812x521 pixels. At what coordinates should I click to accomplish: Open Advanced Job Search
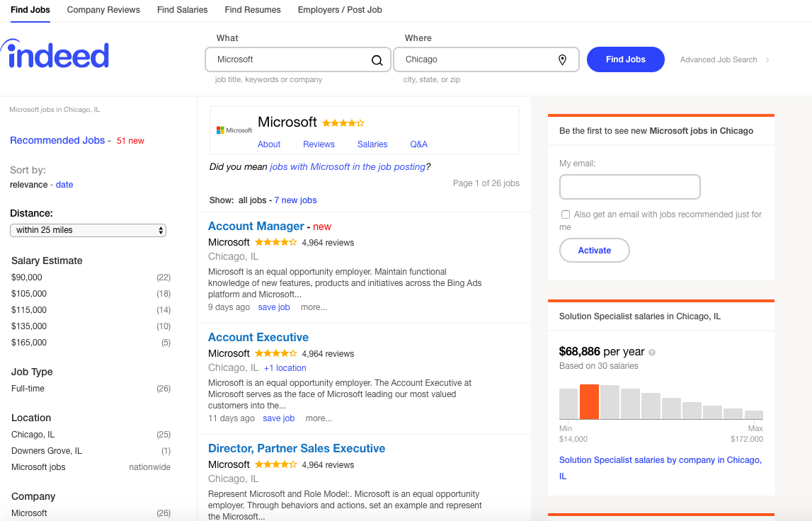tap(719, 60)
